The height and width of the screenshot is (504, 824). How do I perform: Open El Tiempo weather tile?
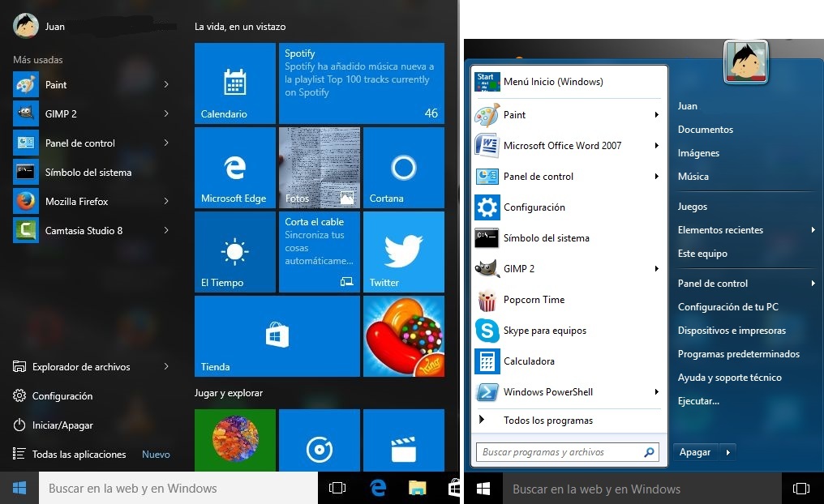[235, 252]
